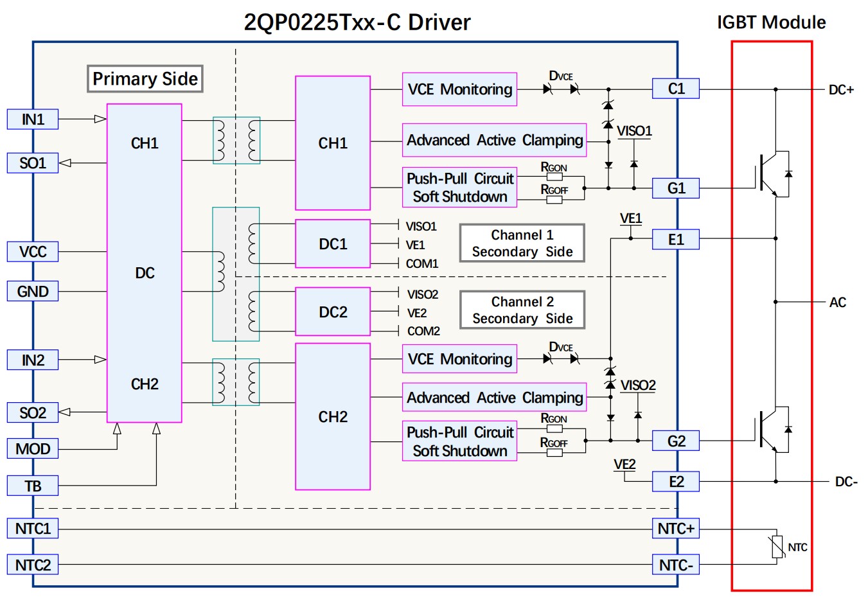Image resolution: width=868 pixels, height=600 pixels.
Task: Click the MOD mode pin box
Action: 33,449
